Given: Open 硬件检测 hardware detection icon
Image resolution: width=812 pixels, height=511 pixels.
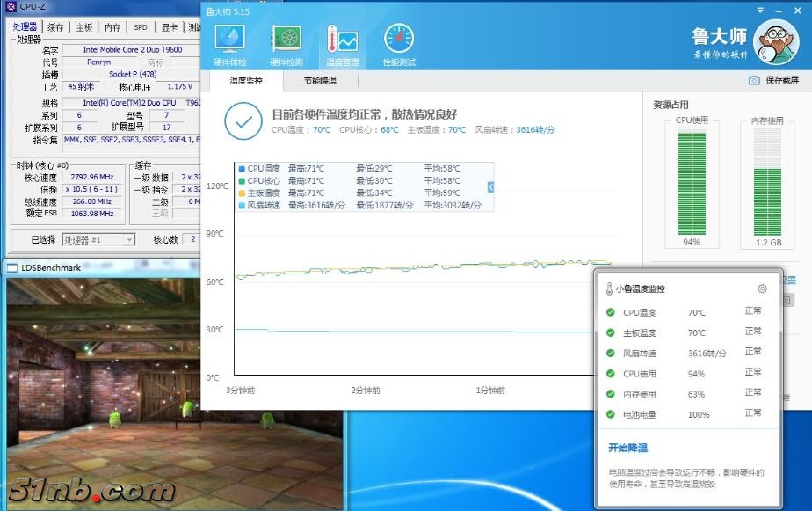Looking at the screenshot, I should coord(286,44).
